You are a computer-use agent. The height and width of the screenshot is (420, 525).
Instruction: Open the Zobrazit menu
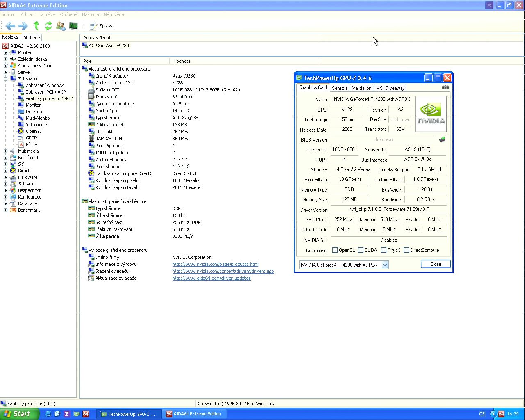tap(28, 14)
